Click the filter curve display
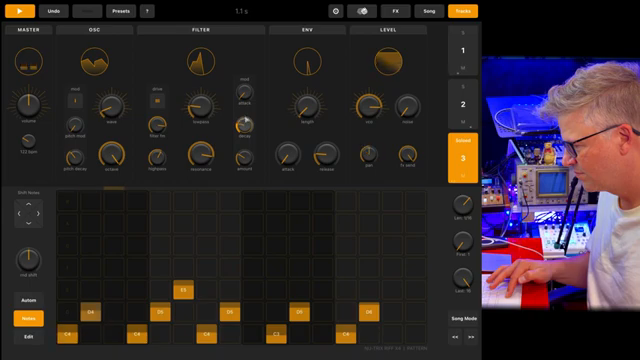The image size is (640, 360). tap(201, 61)
